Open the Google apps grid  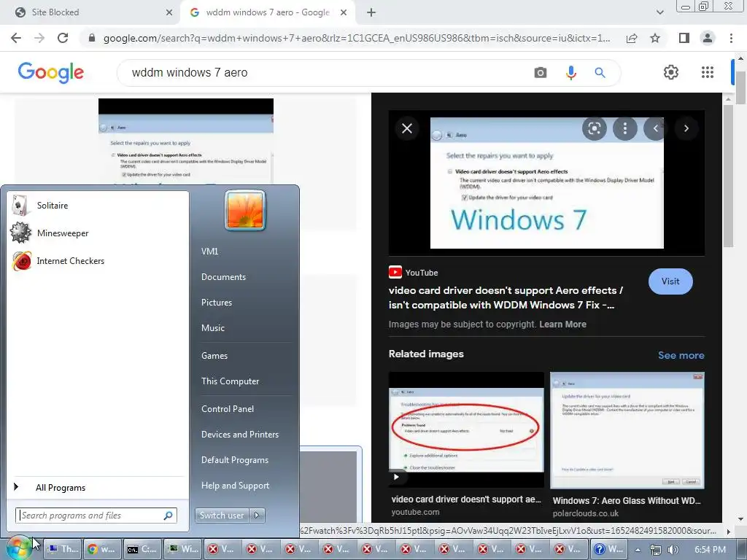[x=708, y=72]
